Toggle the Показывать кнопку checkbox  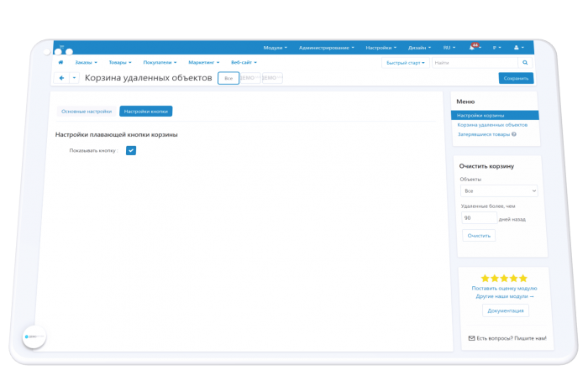(131, 150)
